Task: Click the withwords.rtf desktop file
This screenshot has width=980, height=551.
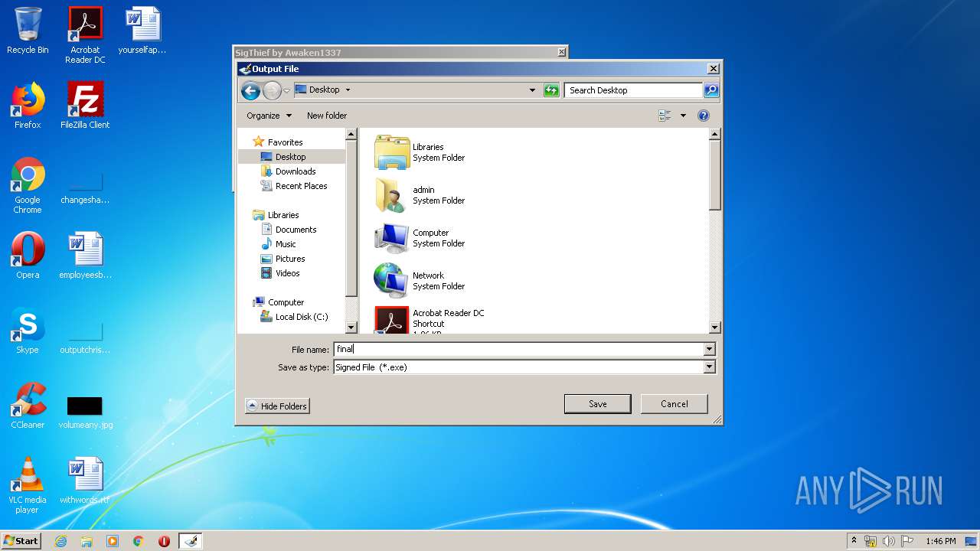Action: coord(85,481)
